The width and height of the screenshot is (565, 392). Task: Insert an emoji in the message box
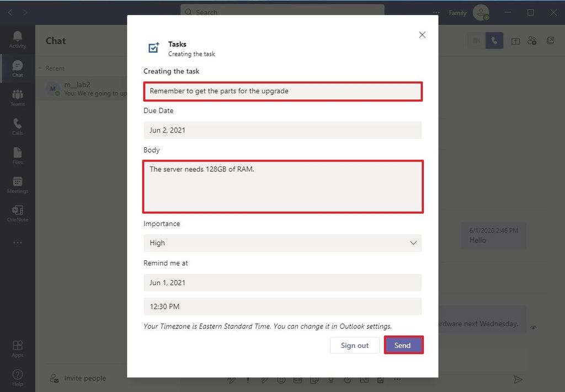(281, 380)
